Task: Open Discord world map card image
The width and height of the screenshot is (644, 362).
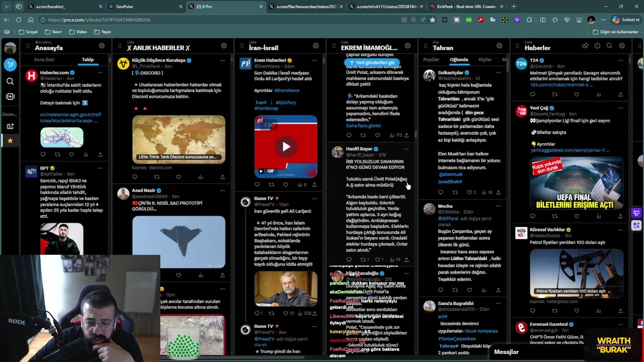Action: [x=179, y=139]
